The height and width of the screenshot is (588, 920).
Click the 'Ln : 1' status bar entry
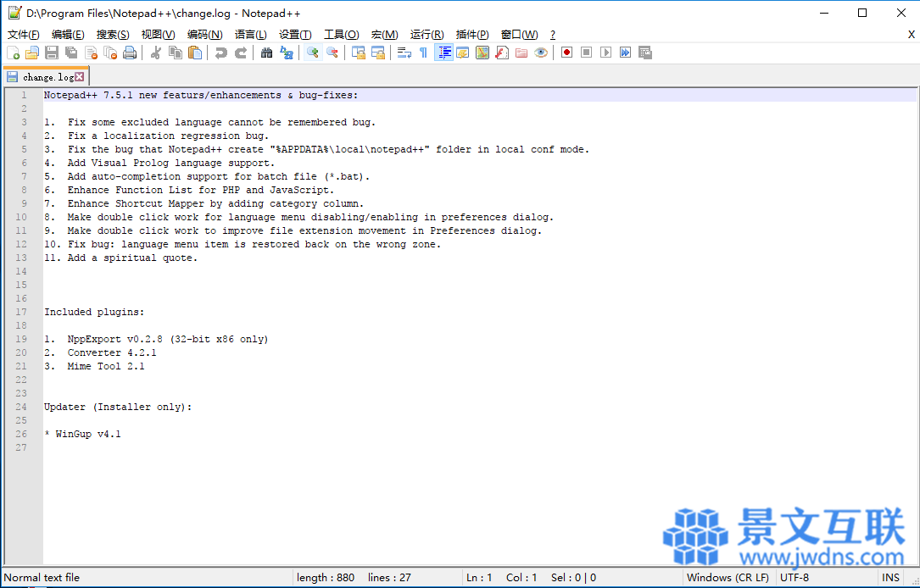click(x=479, y=578)
